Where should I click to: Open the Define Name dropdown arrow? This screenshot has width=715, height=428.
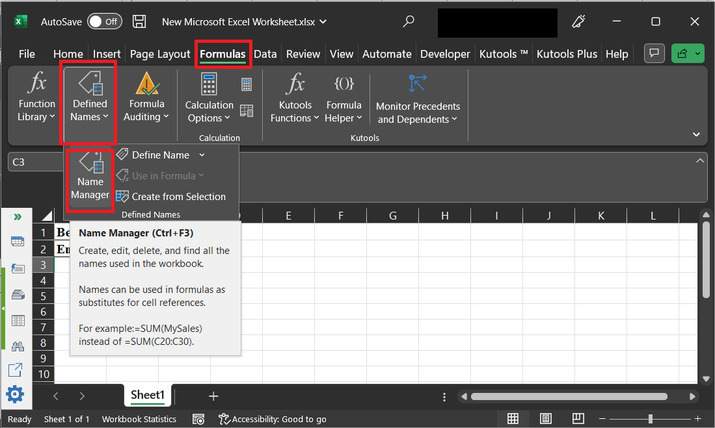(202, 155)
